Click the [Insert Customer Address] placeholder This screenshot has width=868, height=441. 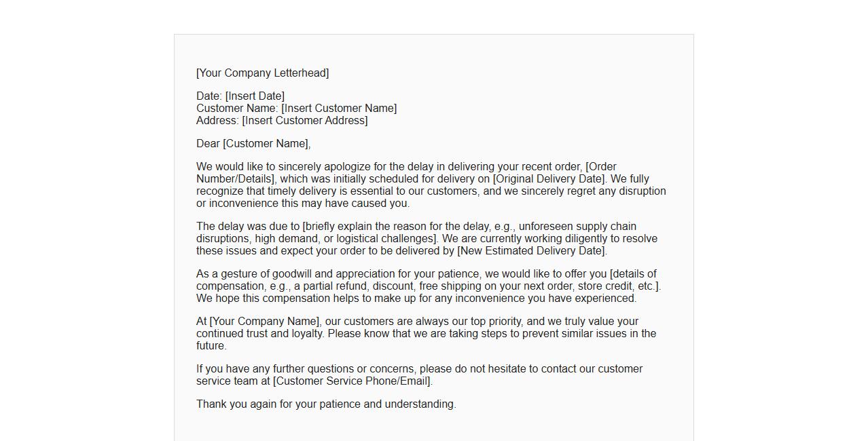click(304, 121)
